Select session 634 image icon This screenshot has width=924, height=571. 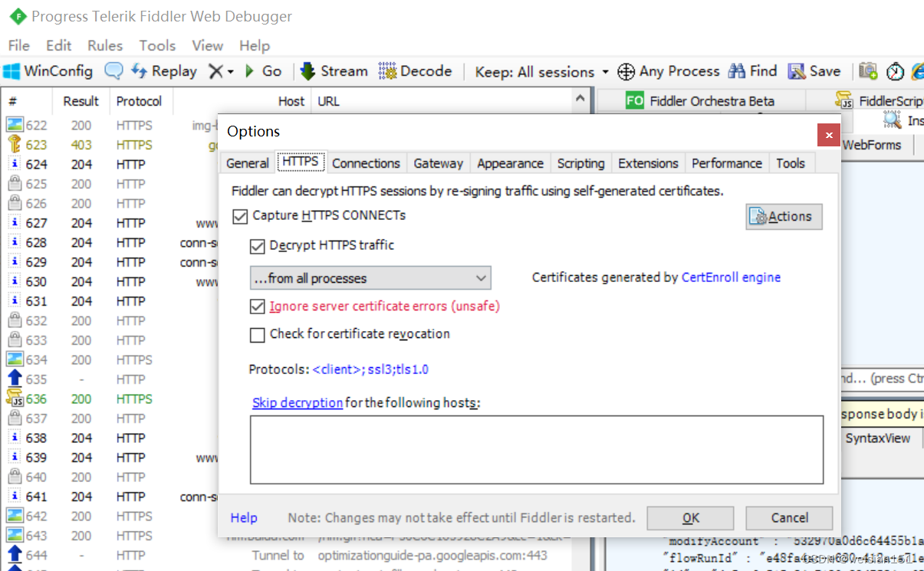pos(15,359)
